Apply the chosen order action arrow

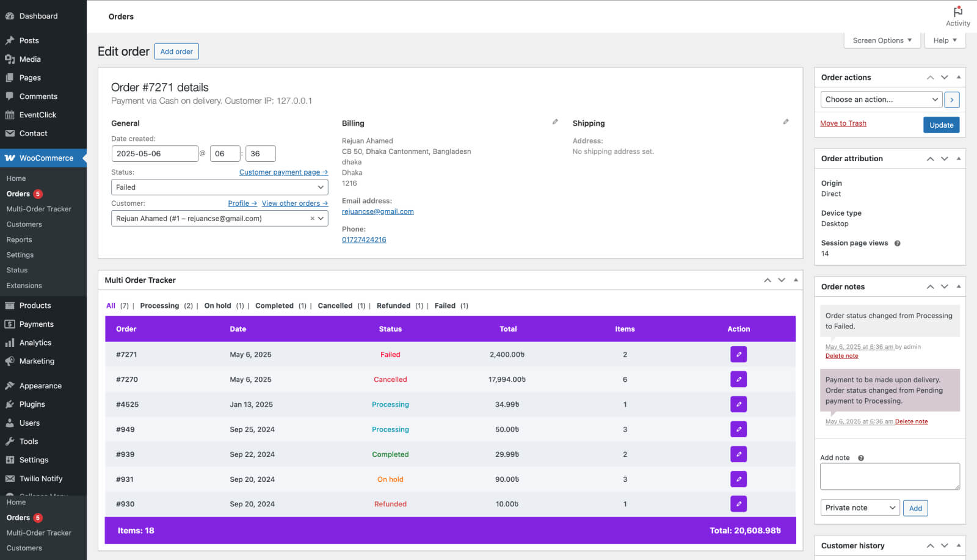point(951,100)
